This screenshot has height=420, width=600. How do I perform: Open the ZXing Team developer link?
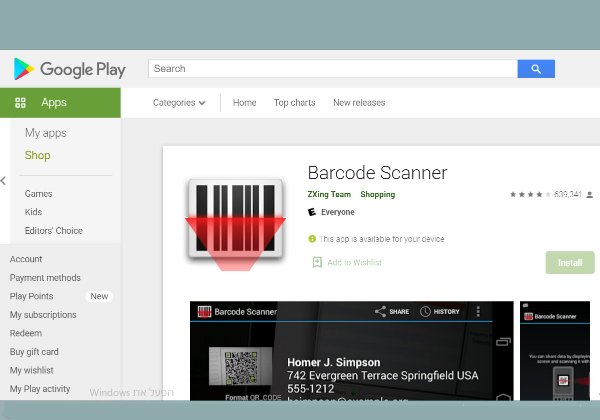pyautogui.click(x=329, y=195)
